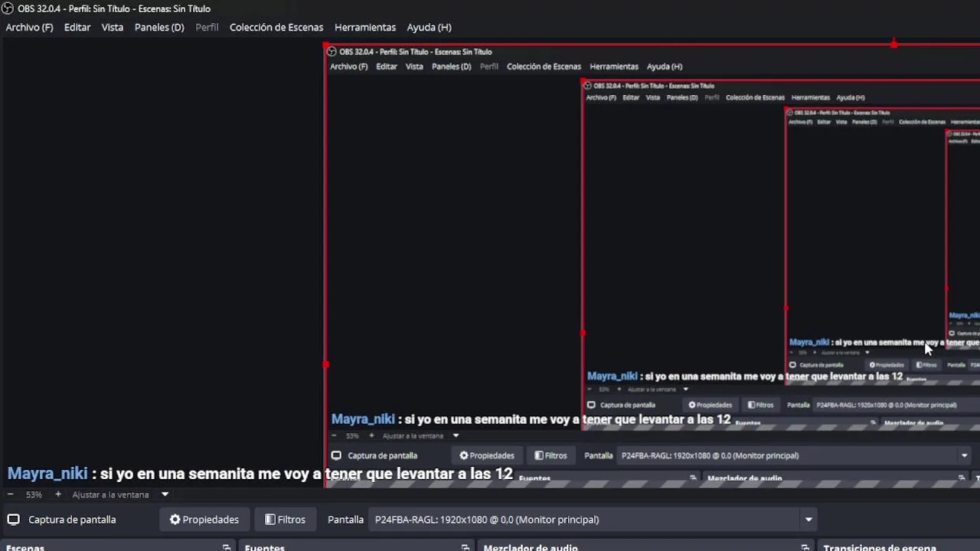Open the Paneles (D) menu in main menu bar
The height and width of the screenshot is (551, 980).
tap(159, 27)
